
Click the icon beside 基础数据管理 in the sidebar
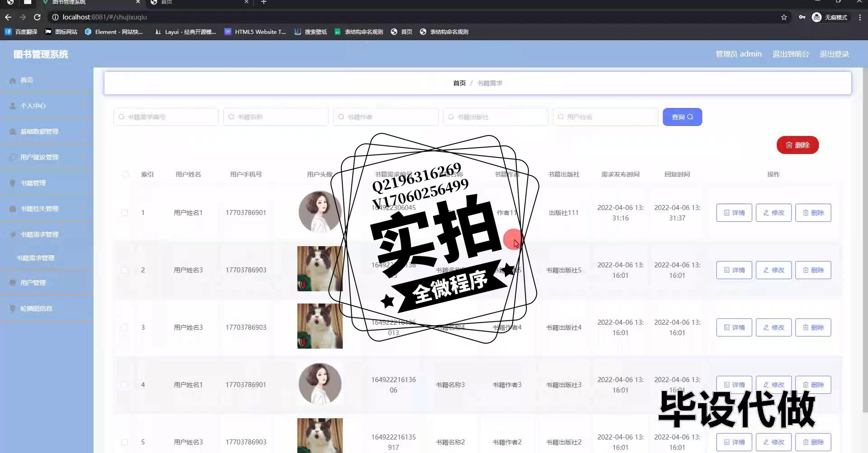coord(13,131)
